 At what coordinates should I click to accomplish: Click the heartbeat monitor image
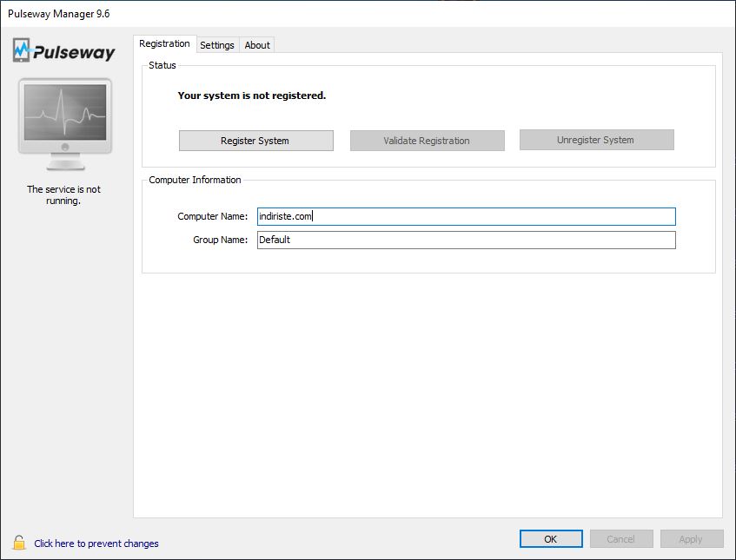(65, 124)
